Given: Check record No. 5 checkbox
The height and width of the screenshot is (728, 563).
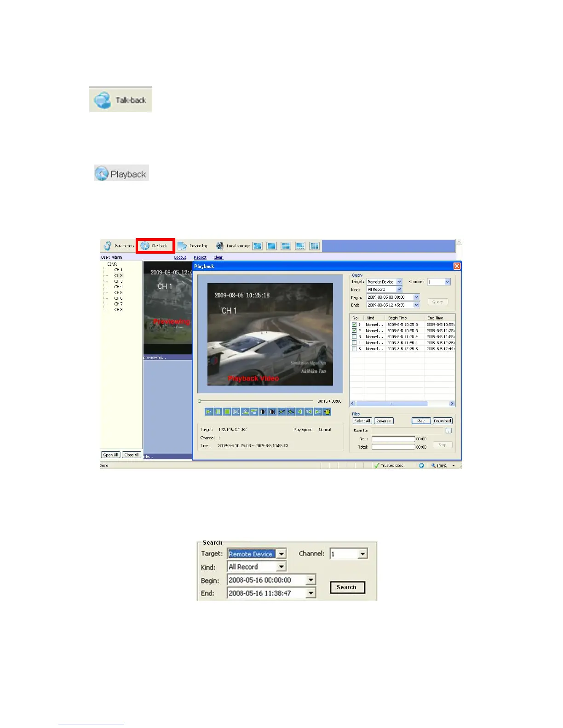Looking at the screenshot, I should 354,348.
